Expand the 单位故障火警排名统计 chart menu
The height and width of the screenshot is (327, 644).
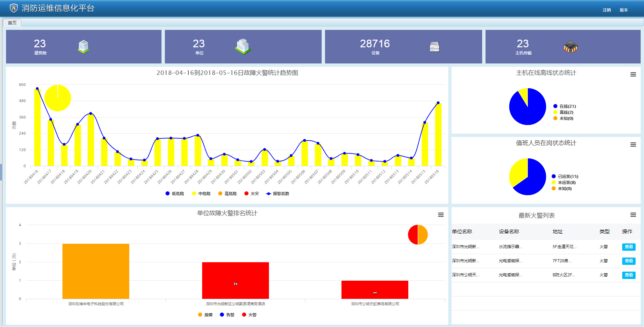441,215
